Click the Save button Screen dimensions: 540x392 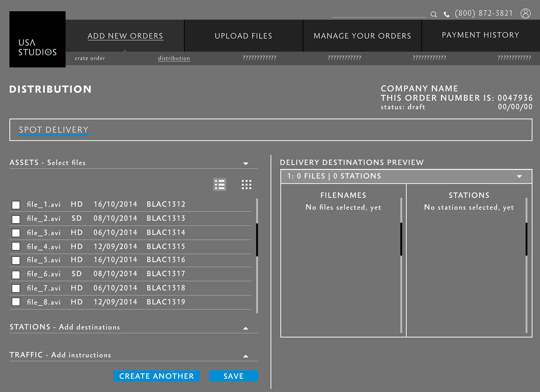click(233, 376)
